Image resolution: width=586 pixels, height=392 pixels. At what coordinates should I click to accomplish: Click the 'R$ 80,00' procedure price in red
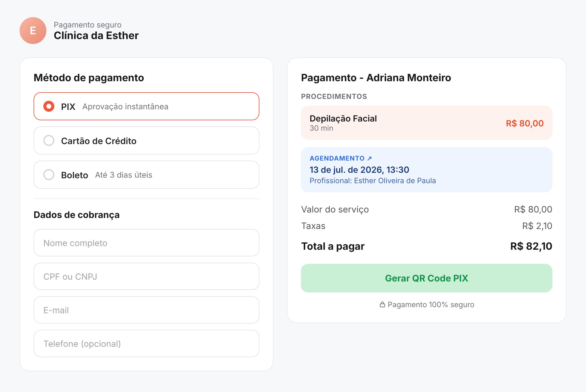[525, 123]
